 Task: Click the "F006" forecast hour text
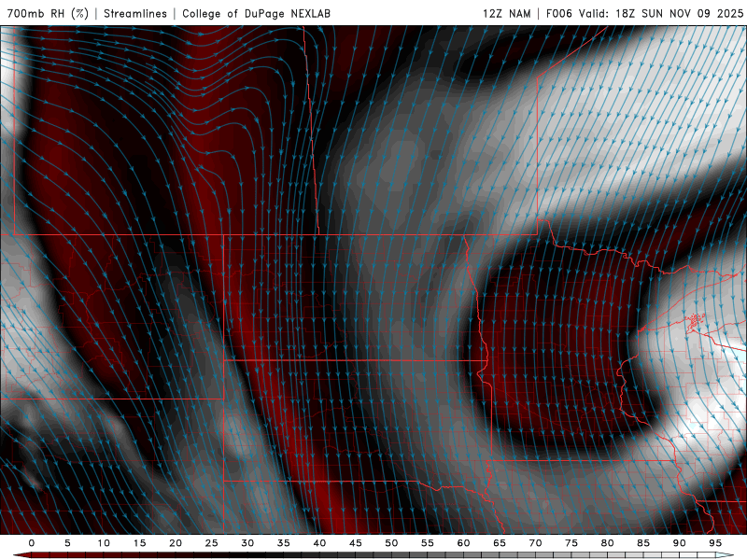tap(558, 13)
